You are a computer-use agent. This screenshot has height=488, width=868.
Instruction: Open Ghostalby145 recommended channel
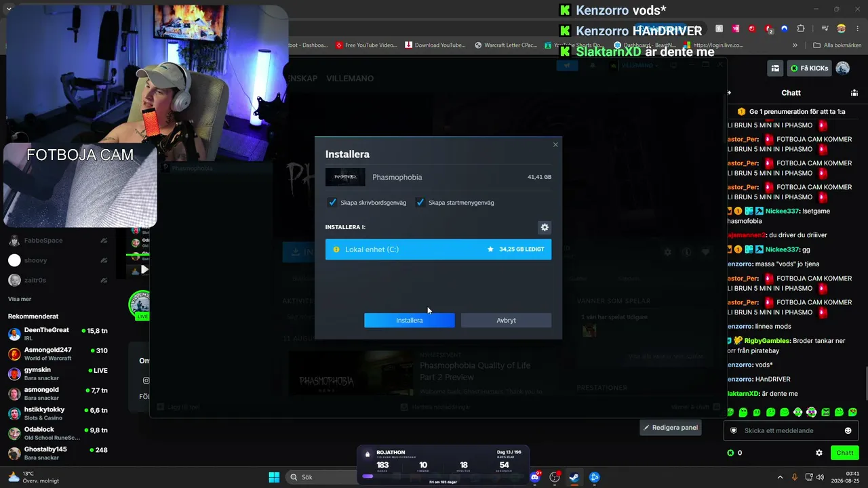[x=58, y=453]
